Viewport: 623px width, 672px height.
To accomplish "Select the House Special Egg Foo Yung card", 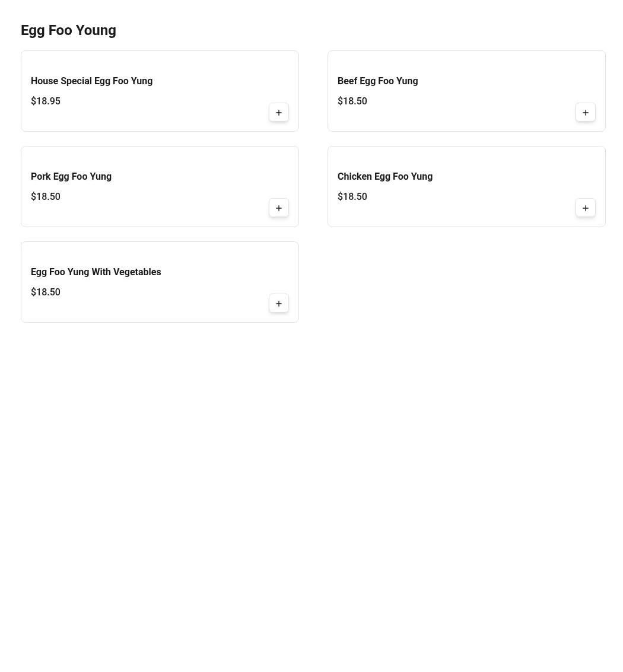I will tap(160, 91).
